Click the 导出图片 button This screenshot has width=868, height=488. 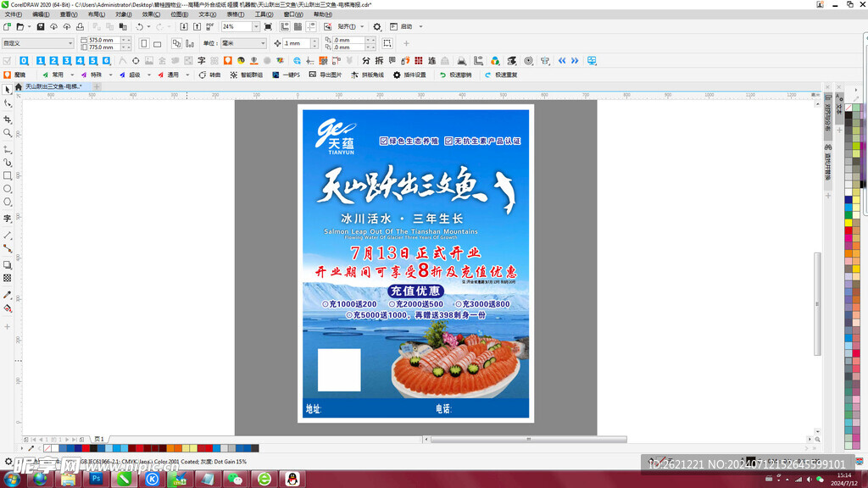(x=325, y=75)
